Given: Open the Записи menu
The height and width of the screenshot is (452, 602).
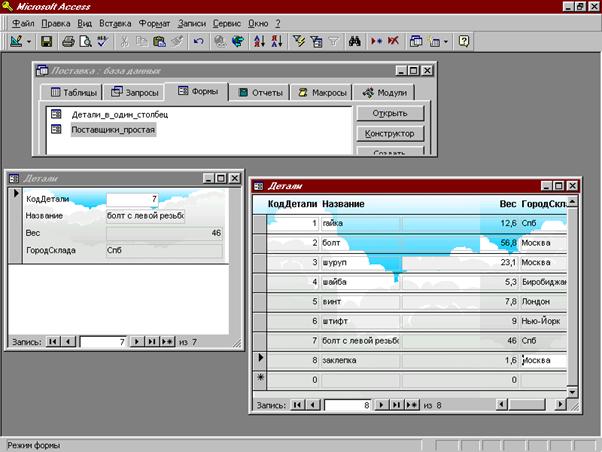Looking at the screenshot, I should pyautogui.click(x=192, y=24).
